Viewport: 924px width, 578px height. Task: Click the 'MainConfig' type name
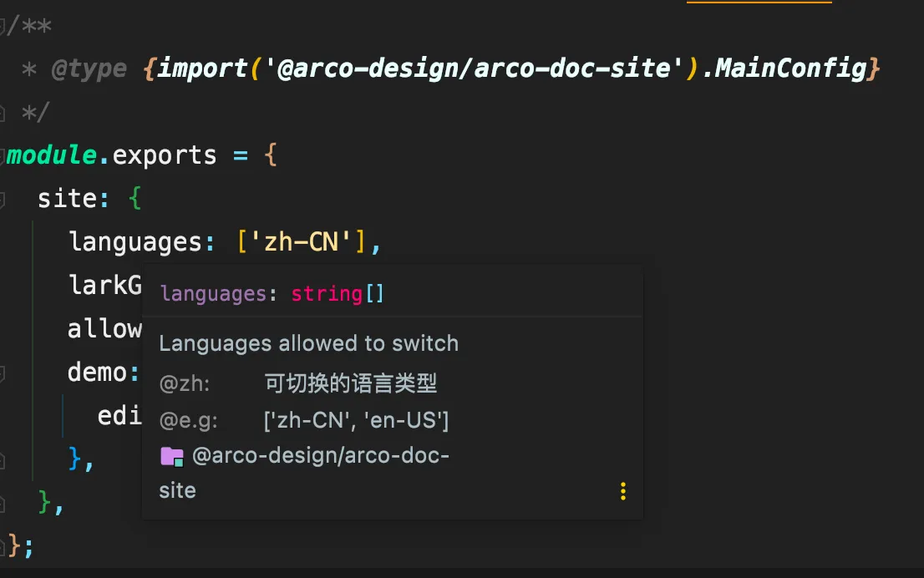click(x=790, y=68)
